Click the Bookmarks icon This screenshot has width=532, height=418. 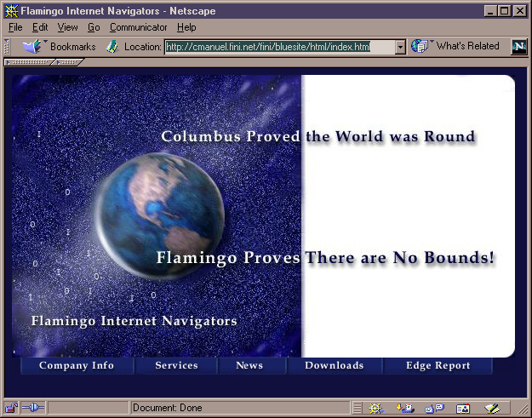tap(31, 47)
